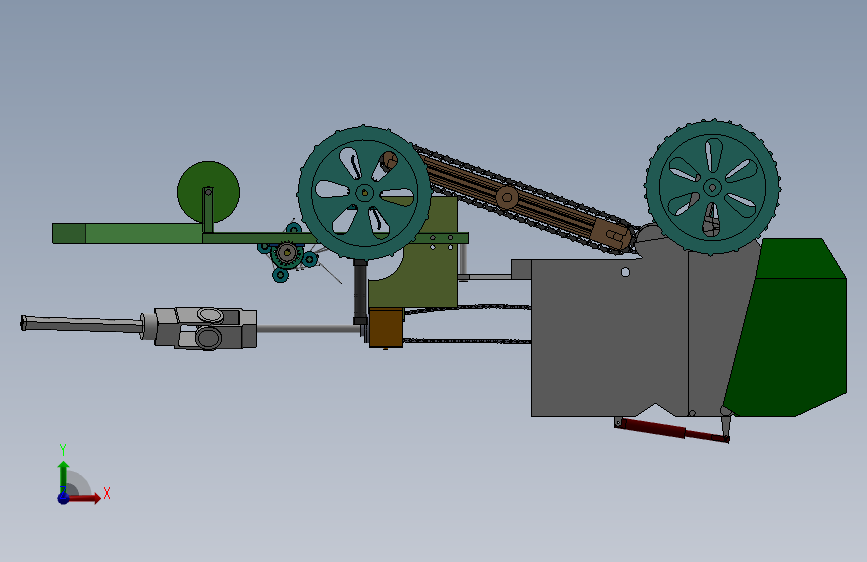Select the vertical post holding the green disc
The height and width of the screenshot is (562, 867).
[208, 210]
